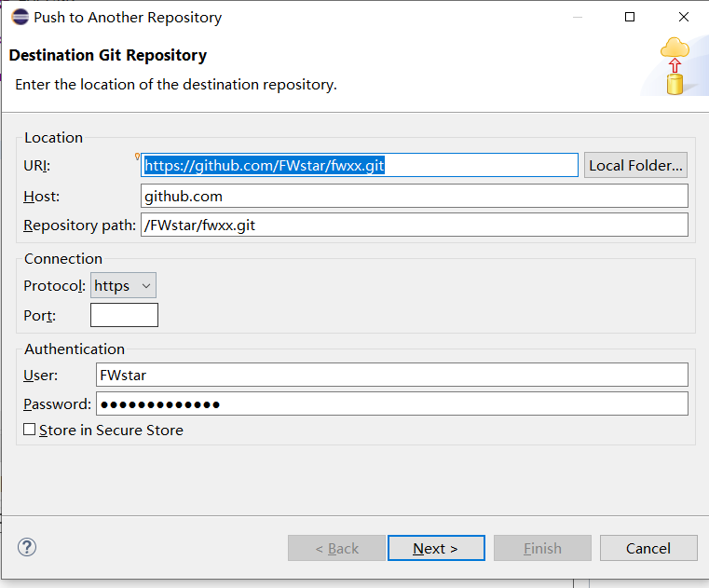This screenshot has height=588, width=709.
Task: Click the Connection group label
Action: (x=63, y=259)
